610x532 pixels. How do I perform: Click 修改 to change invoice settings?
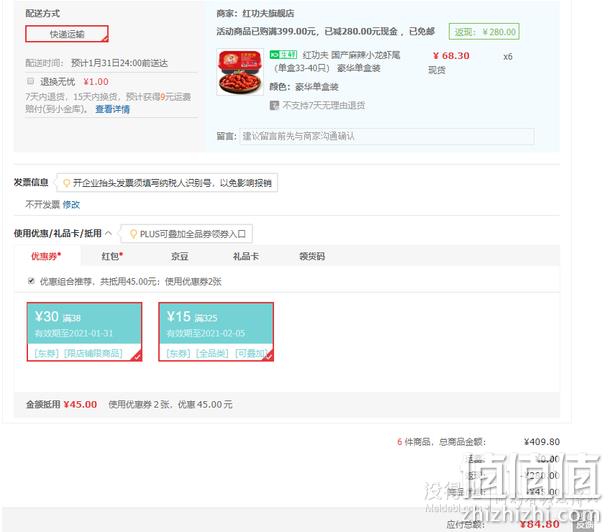71,204
